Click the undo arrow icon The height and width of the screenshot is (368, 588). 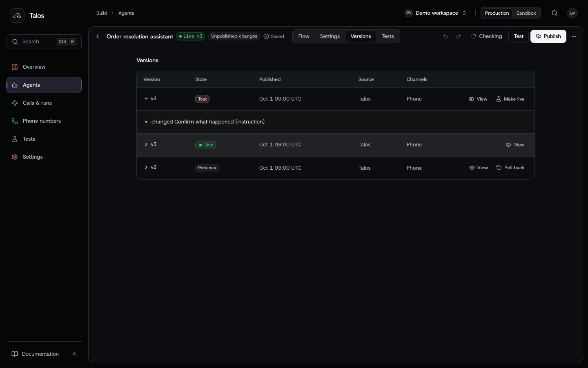click(445, 36)
